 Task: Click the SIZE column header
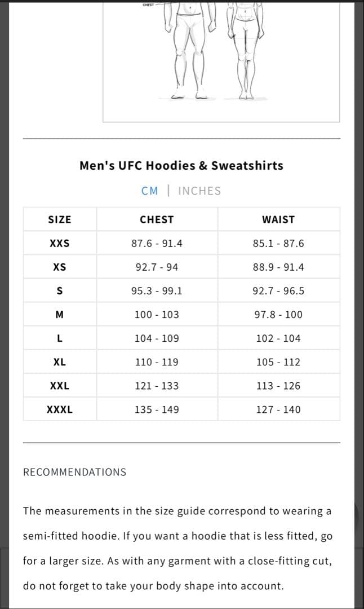coord(60,219)
